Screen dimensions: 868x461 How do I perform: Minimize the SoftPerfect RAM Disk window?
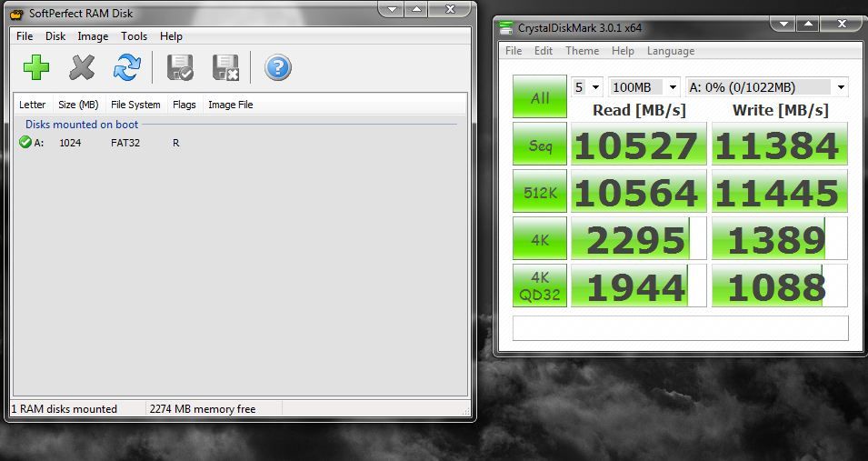tap(393, 9)
